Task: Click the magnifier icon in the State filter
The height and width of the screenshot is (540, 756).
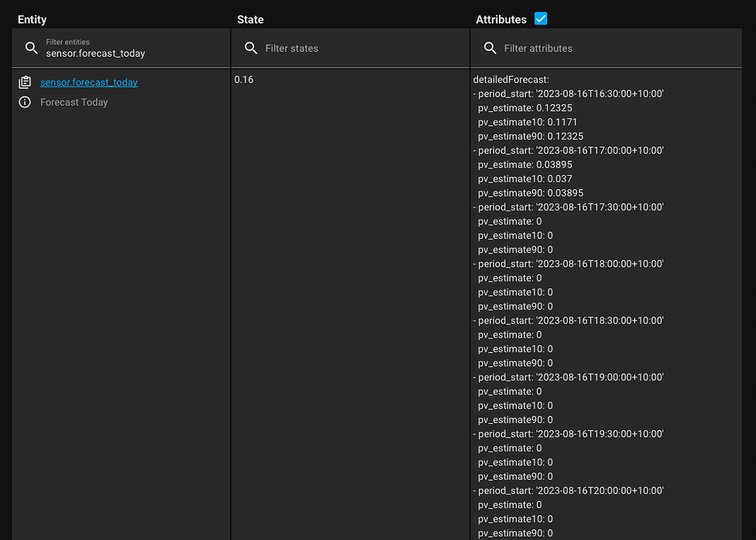Action: tap(251, 48)
